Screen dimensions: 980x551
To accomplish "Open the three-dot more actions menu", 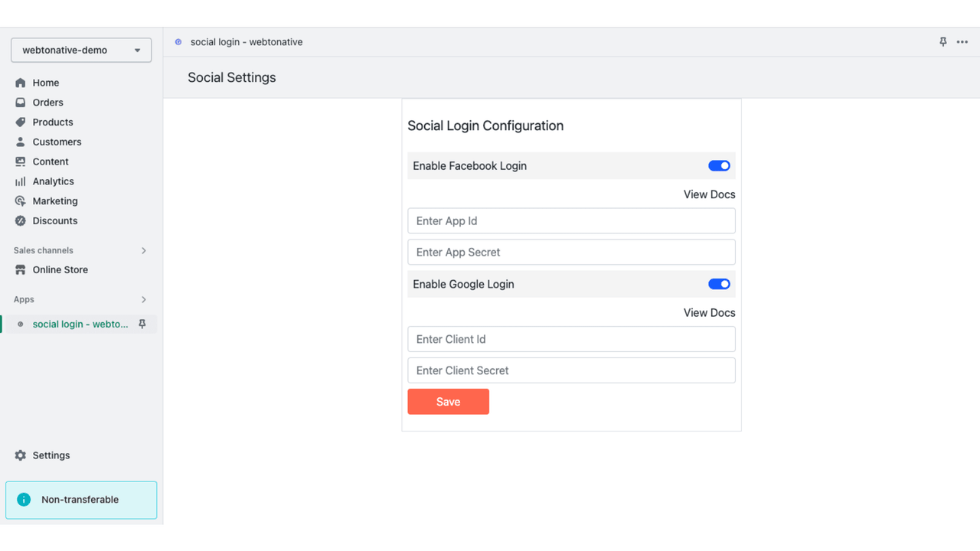I will tap(962, 42).
